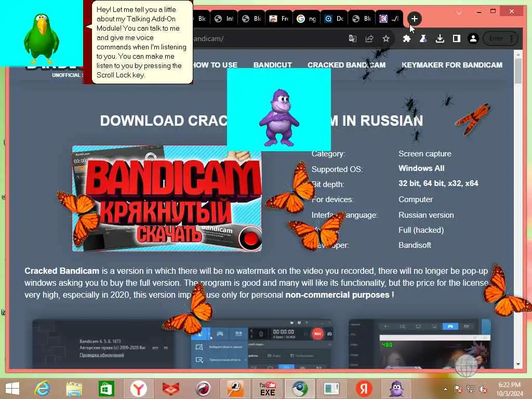This screenshot has height=399, width=532.
Task: Show hidden system tray icons
Action: pyautogui.click(x=445, y=389)
